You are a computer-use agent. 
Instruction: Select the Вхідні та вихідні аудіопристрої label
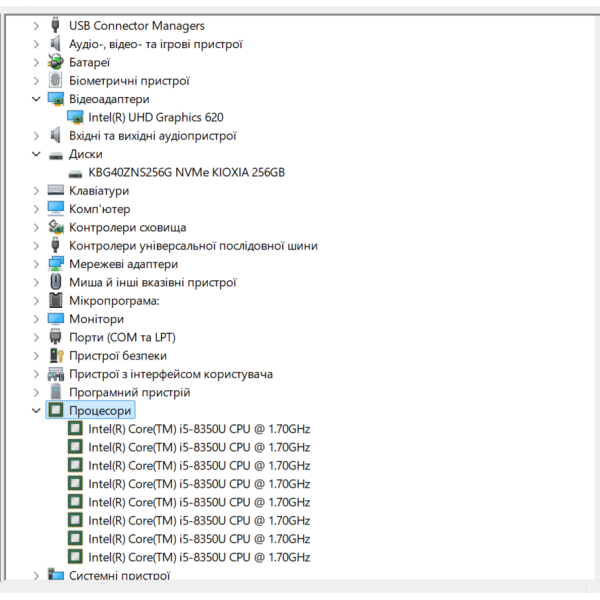pyautogui.click(x=152, y=136)
